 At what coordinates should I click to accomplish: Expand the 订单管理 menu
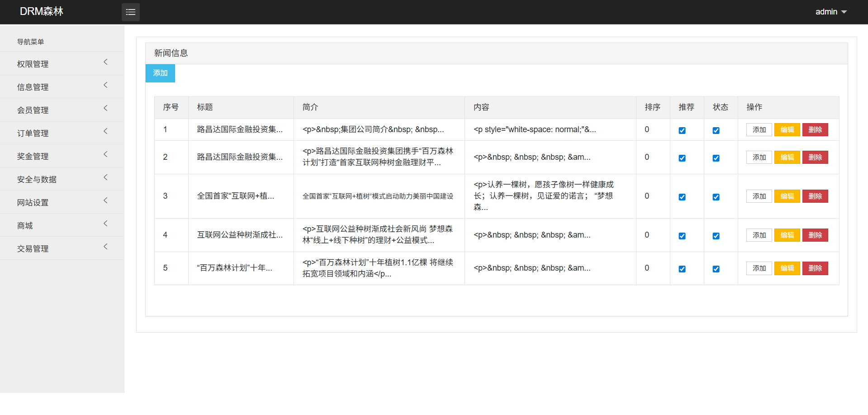click(62, 133)
